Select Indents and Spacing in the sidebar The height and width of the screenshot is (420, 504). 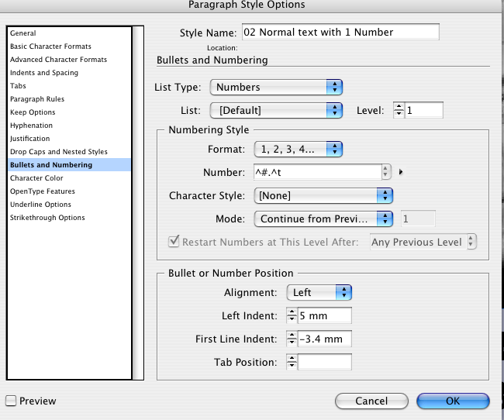(x=44, y=73)
